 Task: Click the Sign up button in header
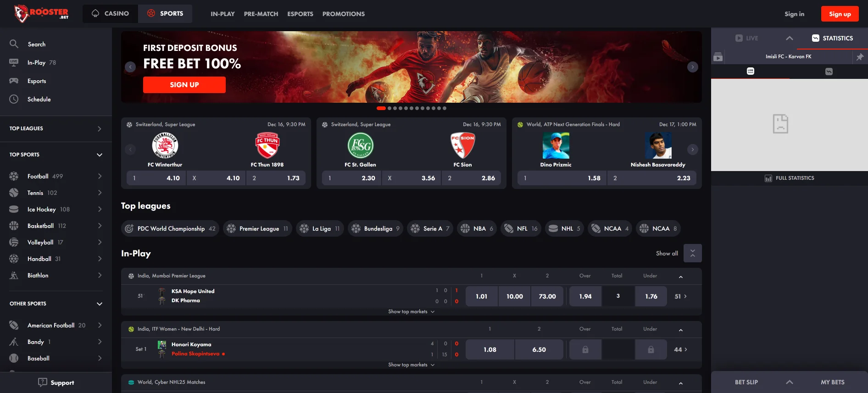(x=840, y=14)
